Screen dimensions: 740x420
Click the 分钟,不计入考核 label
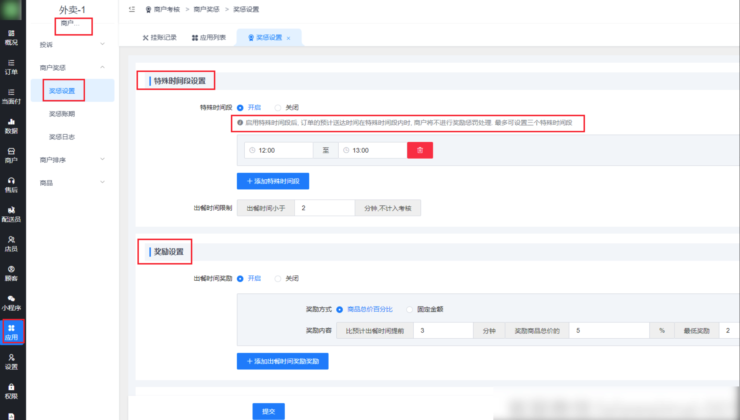[387, 208]
